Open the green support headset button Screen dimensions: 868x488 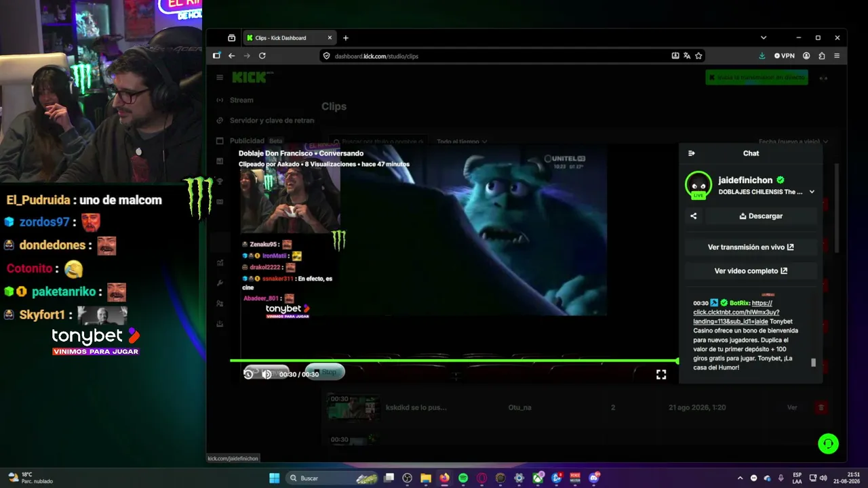point(828,444)
